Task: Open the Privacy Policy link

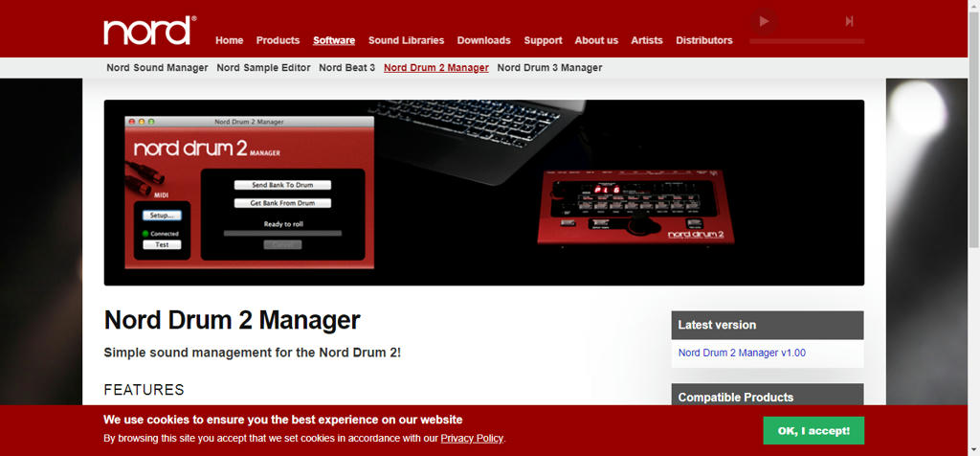Action: pos(472,439)
